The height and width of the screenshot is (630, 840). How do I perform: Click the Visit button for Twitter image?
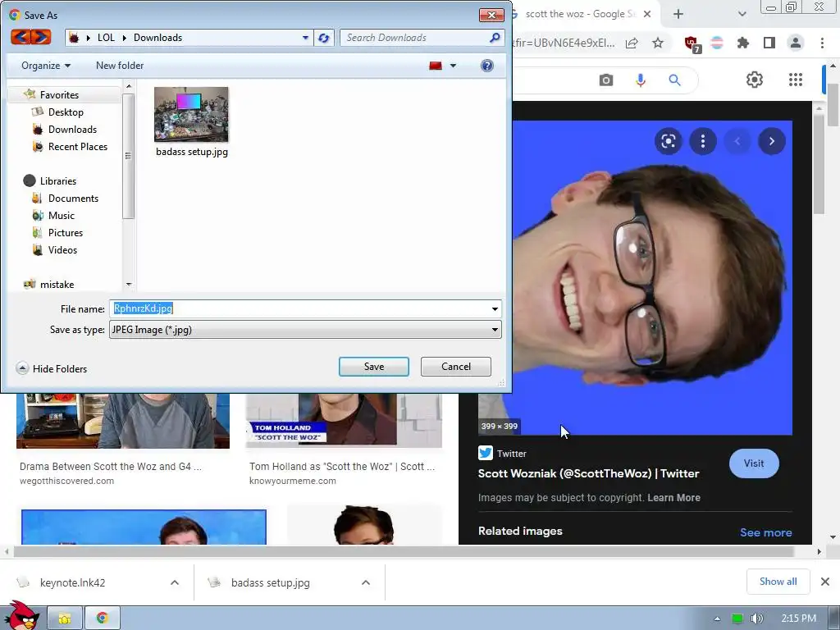[x=754, y=463]
